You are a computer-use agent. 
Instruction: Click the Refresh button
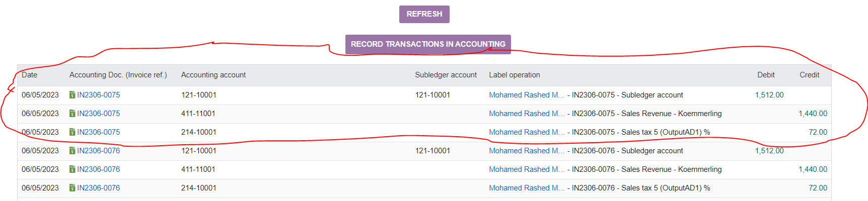424,14
